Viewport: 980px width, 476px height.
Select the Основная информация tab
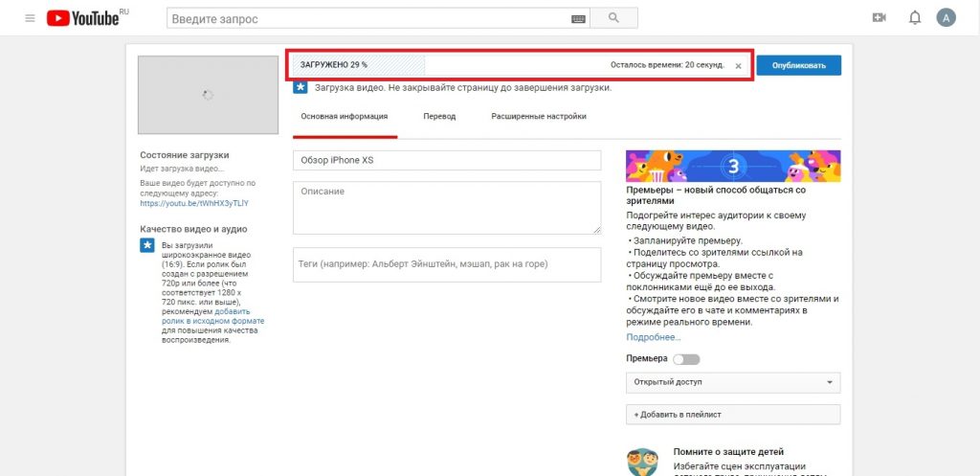tap(345, 116)
